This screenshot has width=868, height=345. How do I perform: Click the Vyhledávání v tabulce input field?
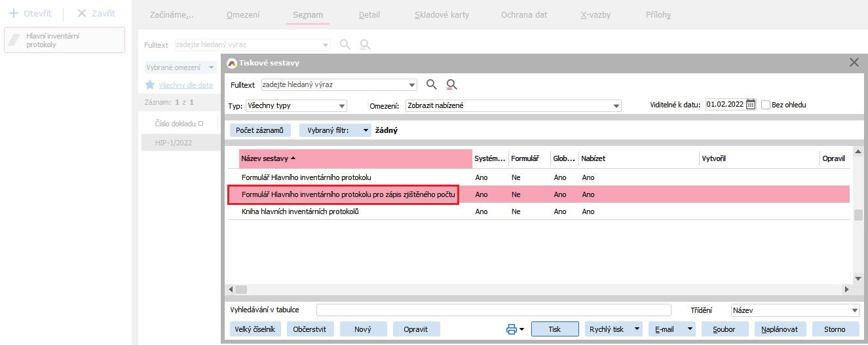493,310
